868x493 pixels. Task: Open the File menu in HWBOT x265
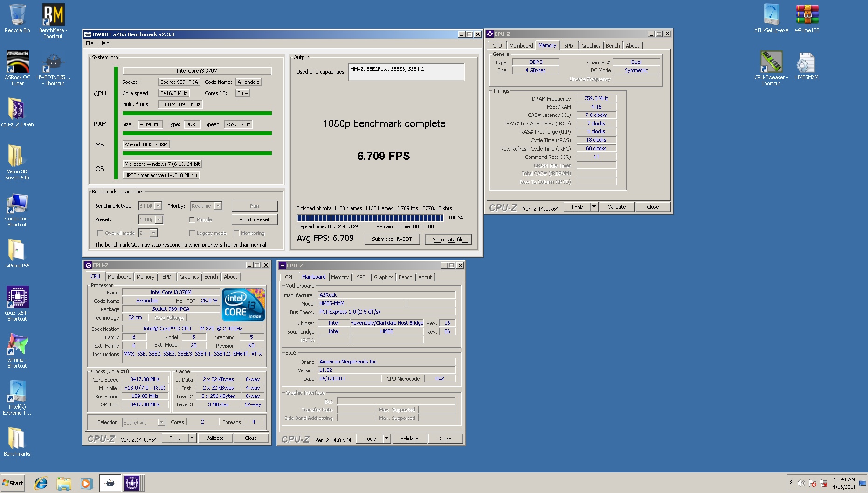pos(90,43)
